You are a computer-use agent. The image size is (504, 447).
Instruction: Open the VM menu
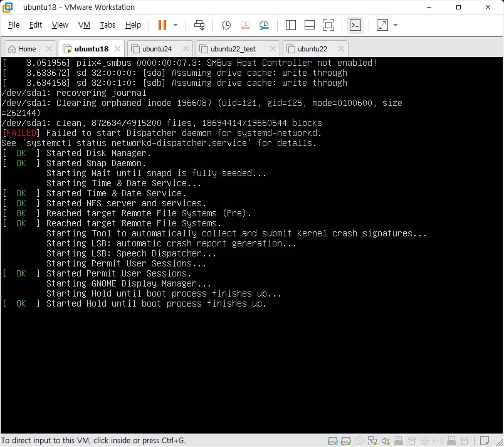click(x=84, y=25)
